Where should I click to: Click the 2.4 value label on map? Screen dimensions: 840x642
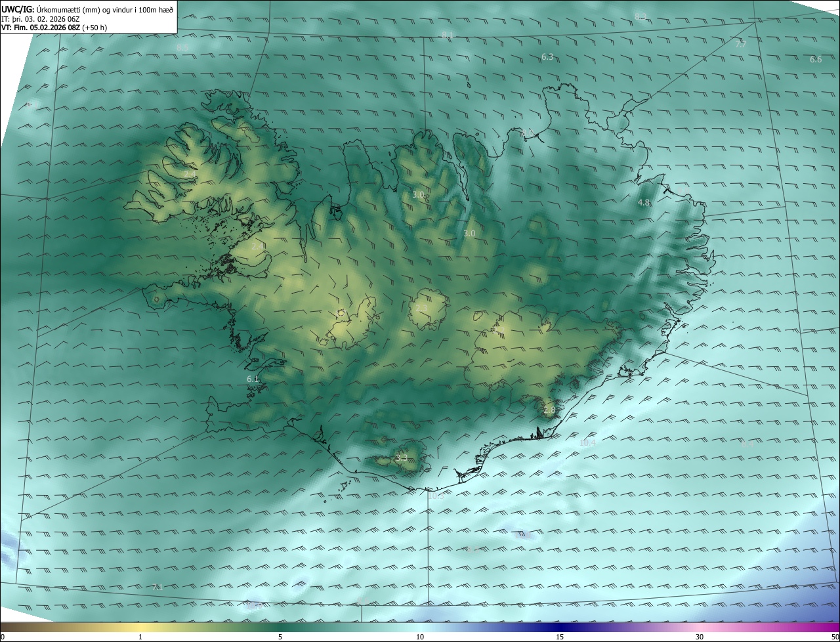(258, 246)
